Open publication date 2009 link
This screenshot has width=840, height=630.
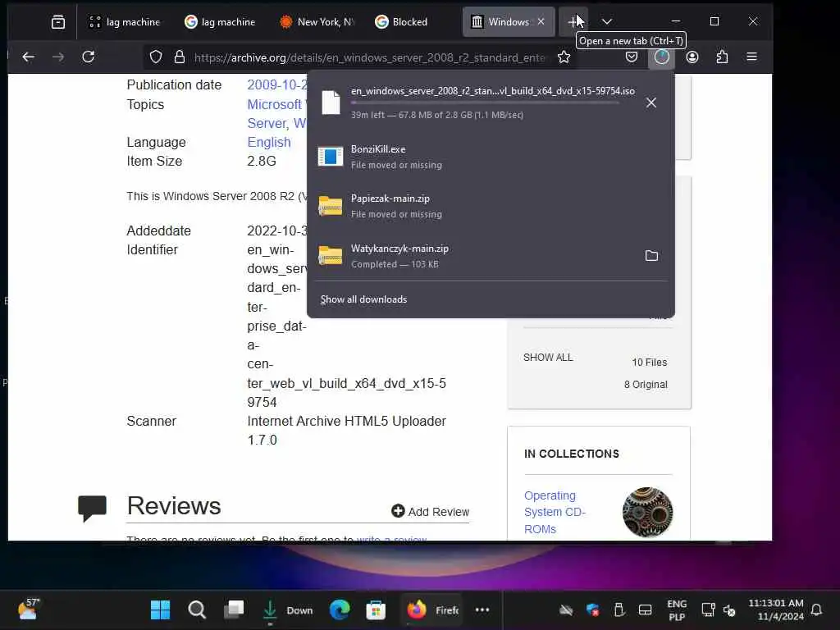[277, 84]
